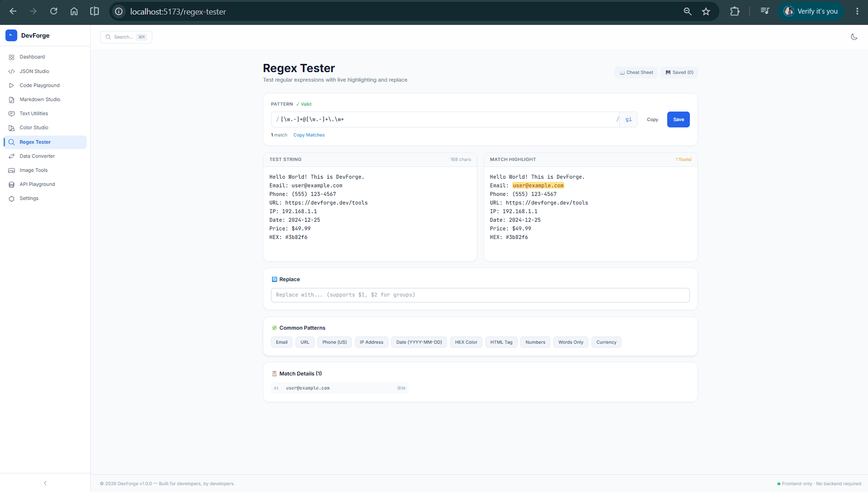This screenshot has width=868, height=492.
Task: Focus the Search box in header
Action: 126,37
